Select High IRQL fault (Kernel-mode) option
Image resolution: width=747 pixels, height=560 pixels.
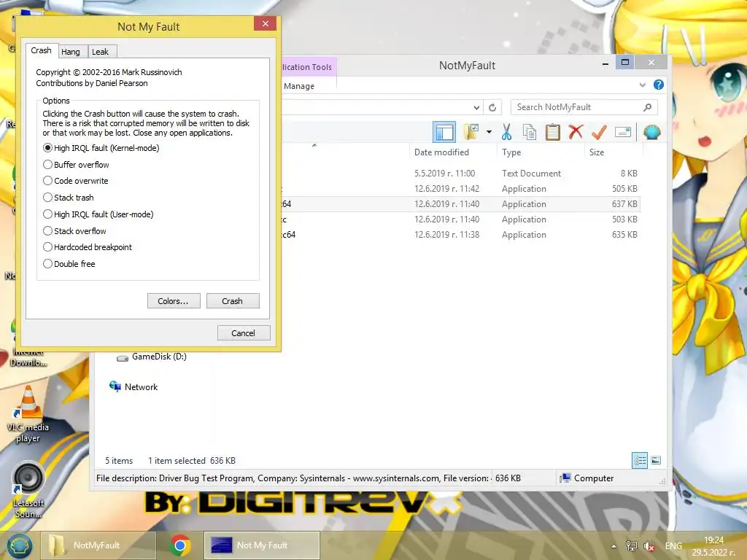point(101,148)
